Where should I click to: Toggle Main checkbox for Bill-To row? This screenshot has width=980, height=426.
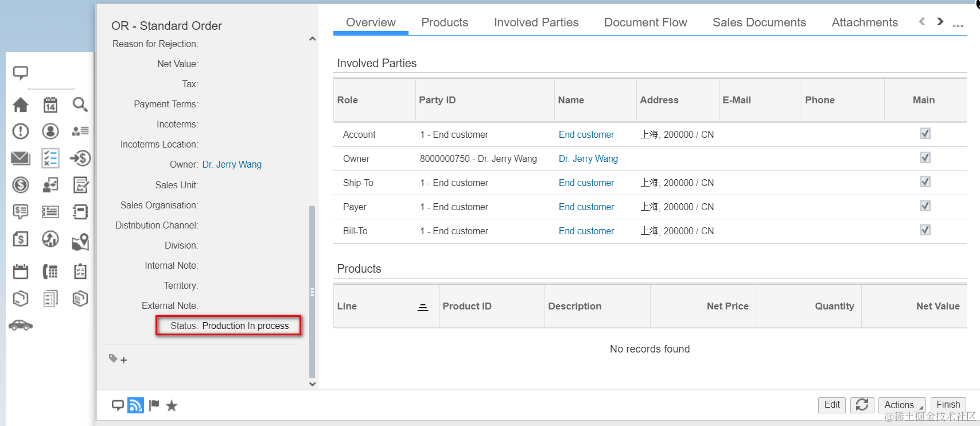point(925,230)
